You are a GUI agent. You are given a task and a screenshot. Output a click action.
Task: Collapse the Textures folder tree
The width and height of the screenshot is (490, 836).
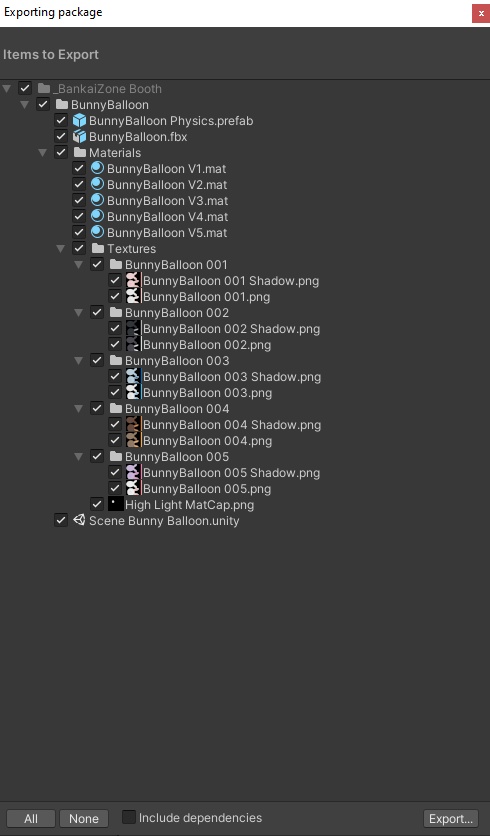tap(61, 248)
